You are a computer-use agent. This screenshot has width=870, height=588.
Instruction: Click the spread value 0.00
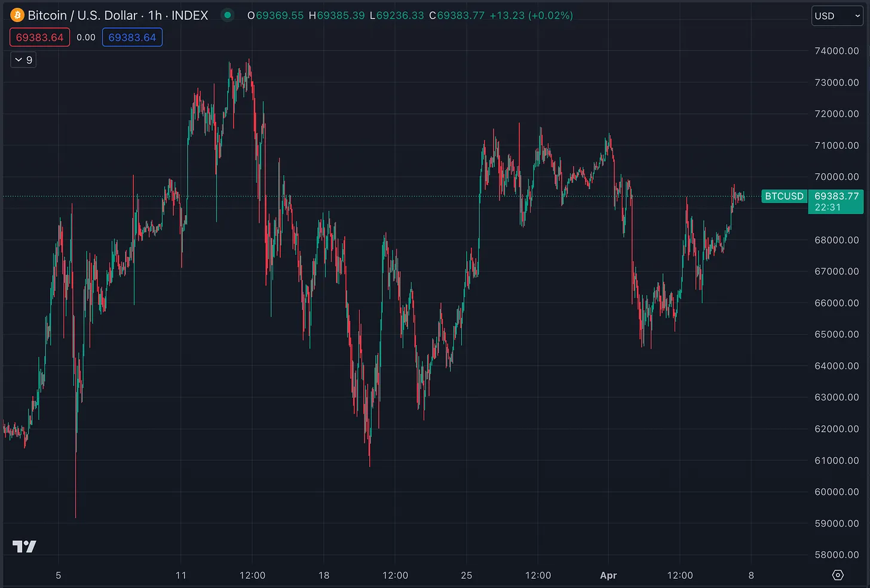pyautogui.click(x=86, y=38)
